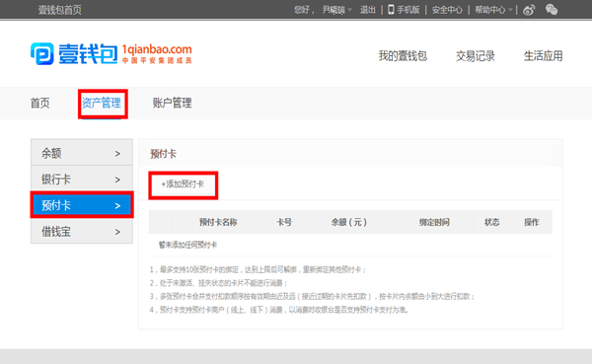Click the 暂未添加任何预付卡 message
Image resolution: width=592 pixels, height=364 pixels.
click(x=187, y=245)
